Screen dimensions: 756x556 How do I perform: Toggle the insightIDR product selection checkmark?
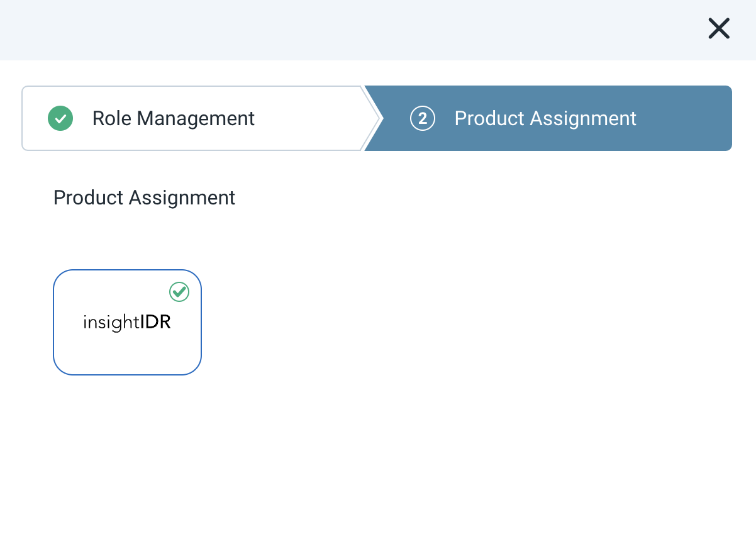[x=179, y=291]
